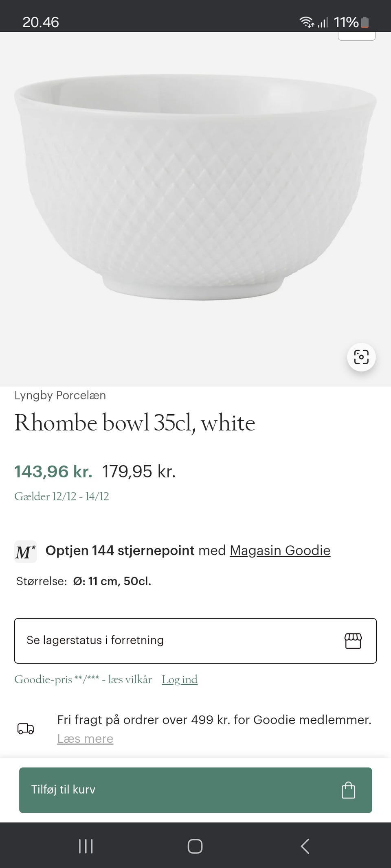This screenshot has width=391, height=868.
Task: Tap the store icon in stock status box
Action: pyautogui.click(x=353, y=641)
